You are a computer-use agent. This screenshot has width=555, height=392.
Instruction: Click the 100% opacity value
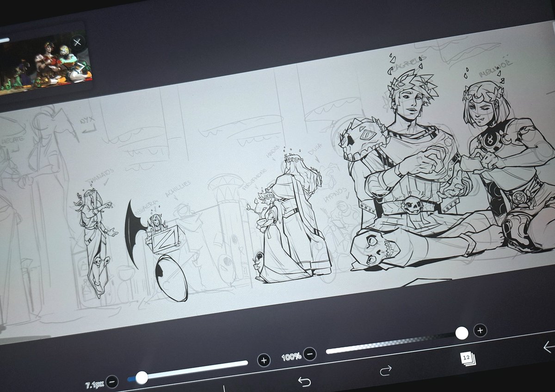click(x=291, y=357)
